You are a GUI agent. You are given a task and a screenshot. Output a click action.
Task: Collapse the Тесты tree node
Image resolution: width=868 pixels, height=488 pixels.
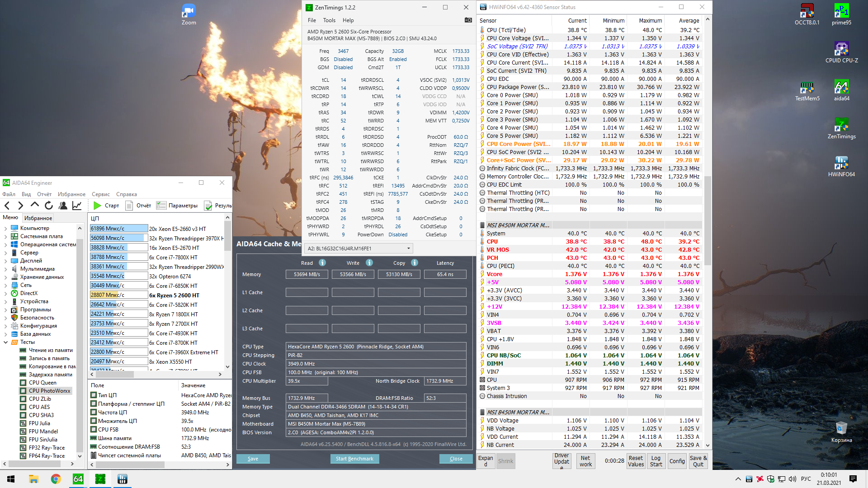tap(5, 342)
